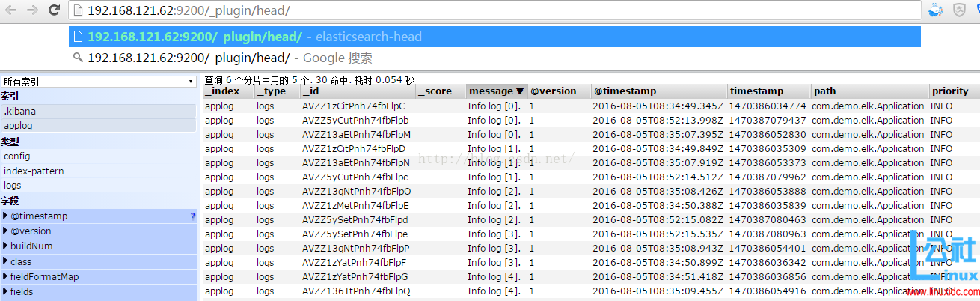This screenshot has width=980, height=301.
Task: Expand the fieldFormatMap field filter
Action: (6, 277)
